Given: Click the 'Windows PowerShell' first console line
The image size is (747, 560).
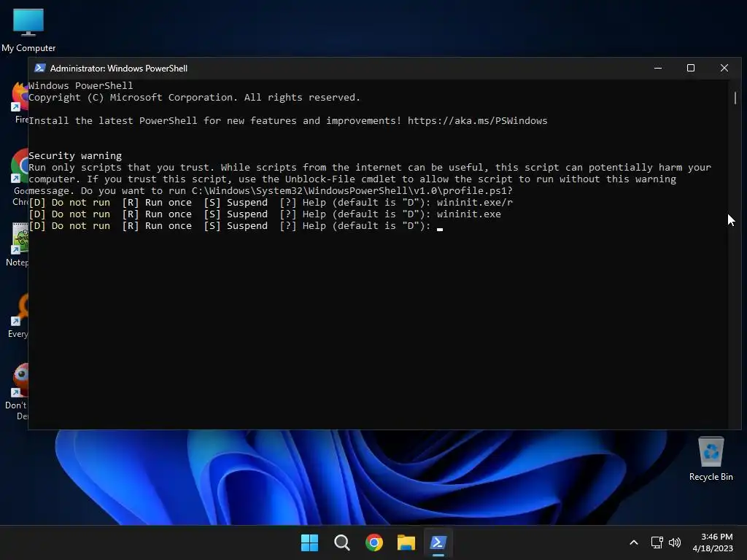Looking at the screenshot, I should pyautogui.click(x=80, y=86).
